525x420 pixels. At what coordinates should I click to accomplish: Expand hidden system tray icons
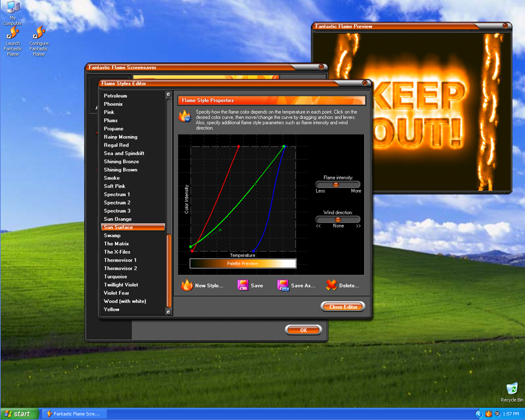478,414
